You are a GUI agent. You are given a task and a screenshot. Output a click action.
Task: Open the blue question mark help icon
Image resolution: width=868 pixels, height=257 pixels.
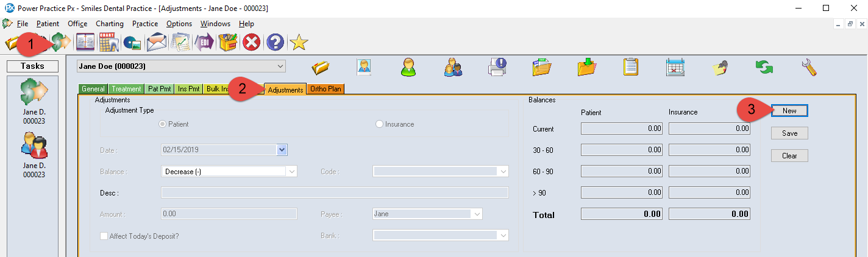[275, 43]
